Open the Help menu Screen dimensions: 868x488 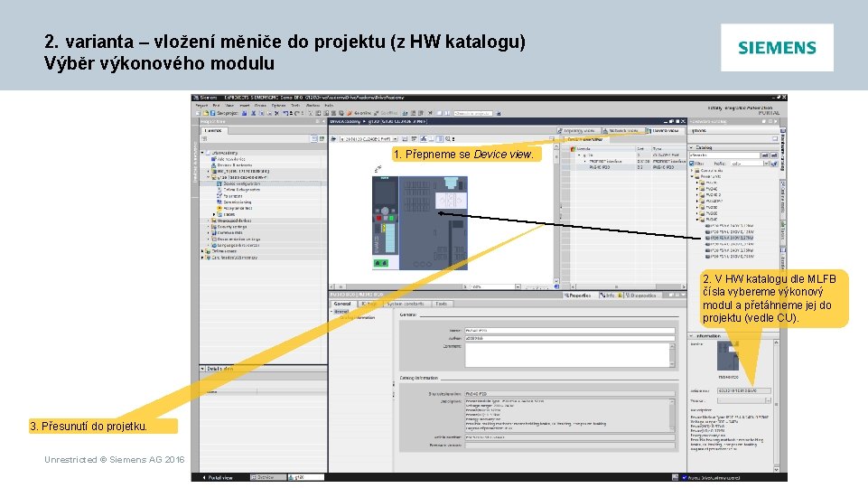pos(329,105)
